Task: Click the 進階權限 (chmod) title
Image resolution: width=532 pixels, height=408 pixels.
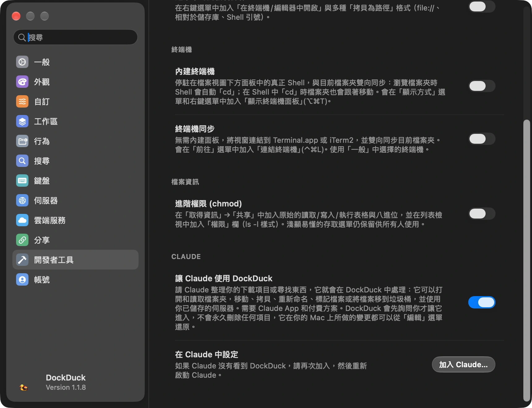Action: click(208, 204)
